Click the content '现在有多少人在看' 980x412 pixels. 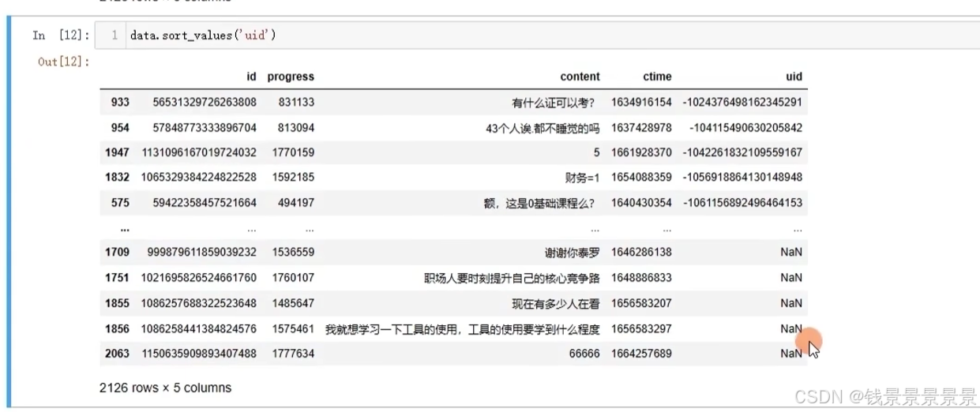tap(556, 303)
